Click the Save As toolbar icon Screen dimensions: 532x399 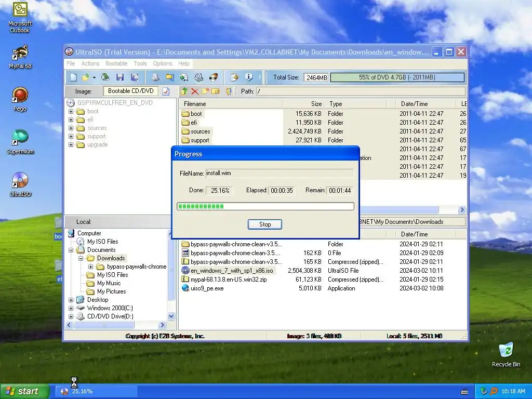click(135, 77)
